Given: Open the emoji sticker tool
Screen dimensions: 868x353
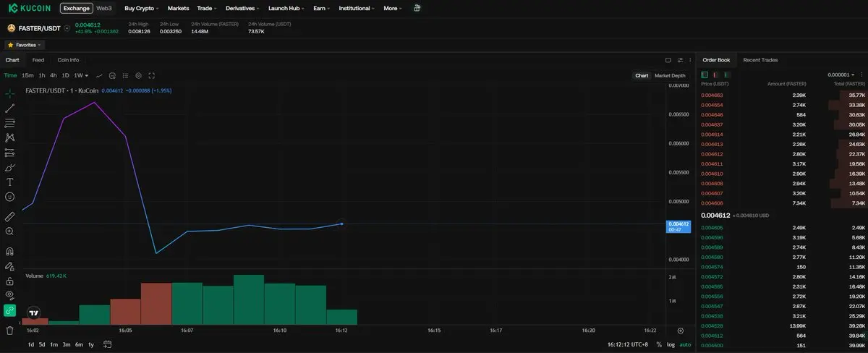Looking at the screenshot, I should [x=10, y=197].
